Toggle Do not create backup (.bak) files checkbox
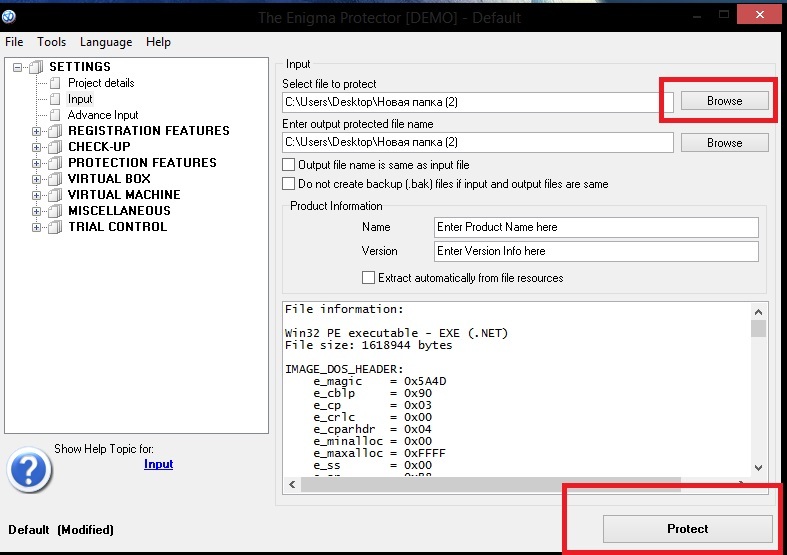Image resolution: width=787 pixels, height=555 pixels. pyautogui.click(x=289, y=184)
